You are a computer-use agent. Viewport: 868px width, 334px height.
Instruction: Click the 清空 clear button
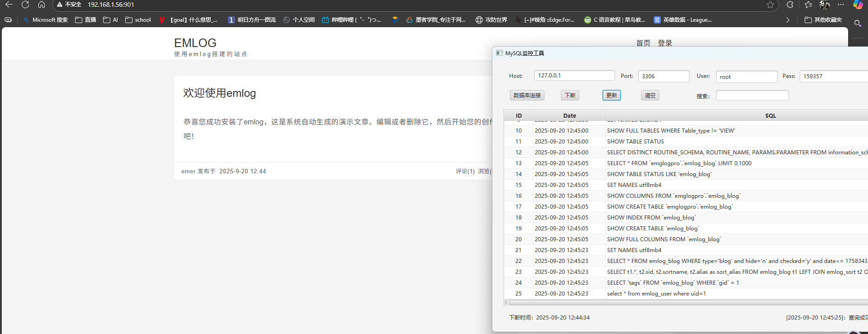click(x=650, y=95)
